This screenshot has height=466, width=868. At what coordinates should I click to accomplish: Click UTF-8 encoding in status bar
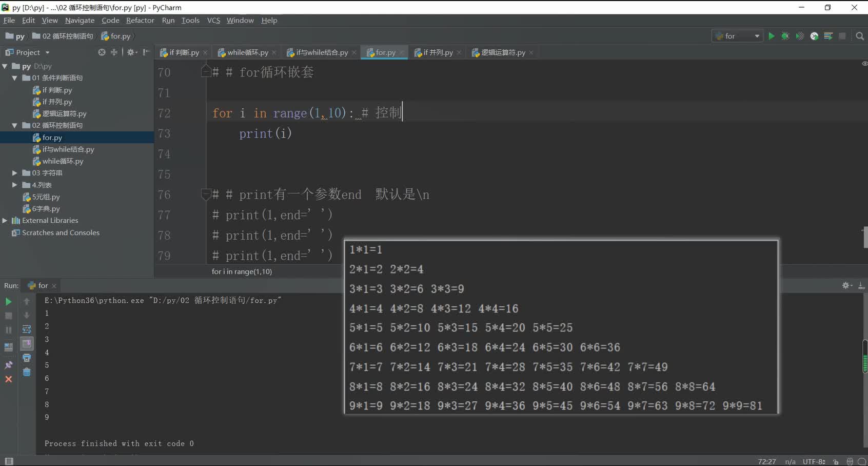pos(814,461)
